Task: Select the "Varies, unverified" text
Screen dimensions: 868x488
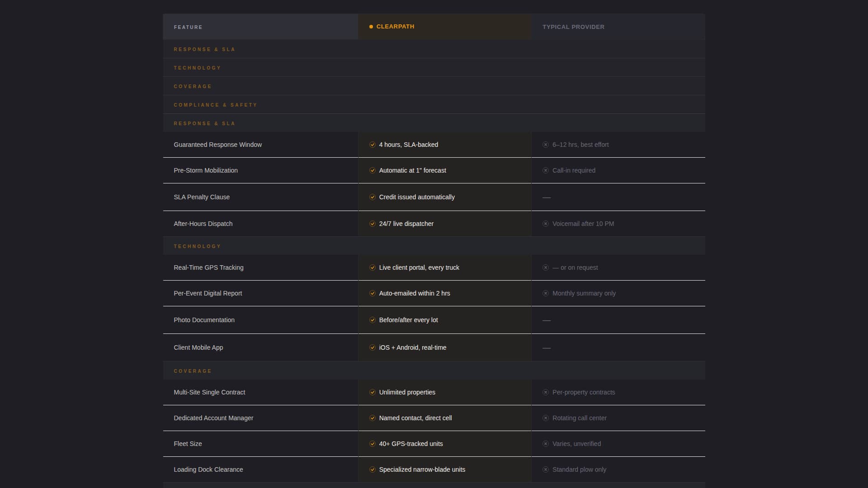Action: coord(577,444)
